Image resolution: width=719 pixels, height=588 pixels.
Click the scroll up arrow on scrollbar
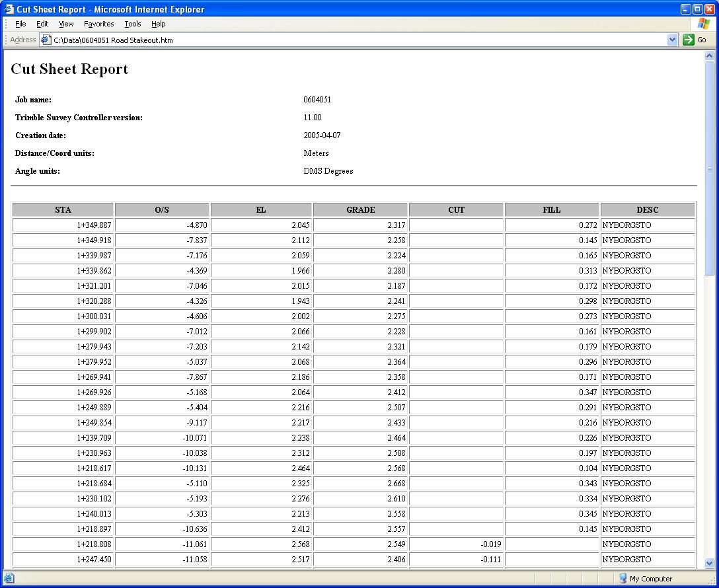pos(710,57)
